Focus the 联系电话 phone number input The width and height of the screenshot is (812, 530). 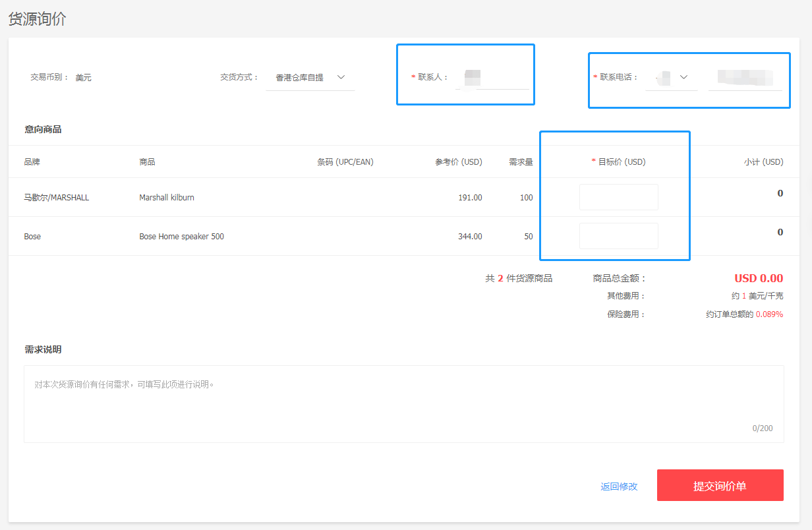[x=745, y=78]
